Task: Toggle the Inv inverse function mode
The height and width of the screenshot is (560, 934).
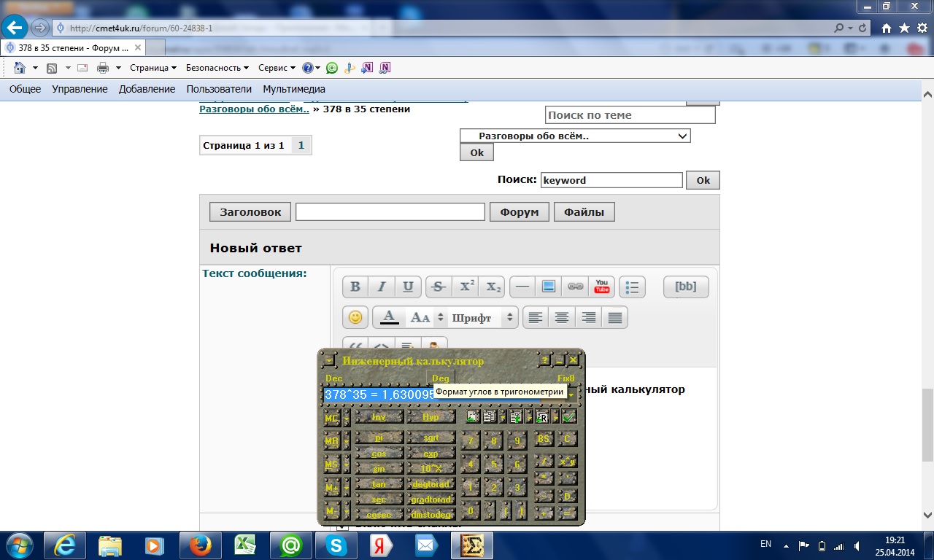Action: click(379, 417)
